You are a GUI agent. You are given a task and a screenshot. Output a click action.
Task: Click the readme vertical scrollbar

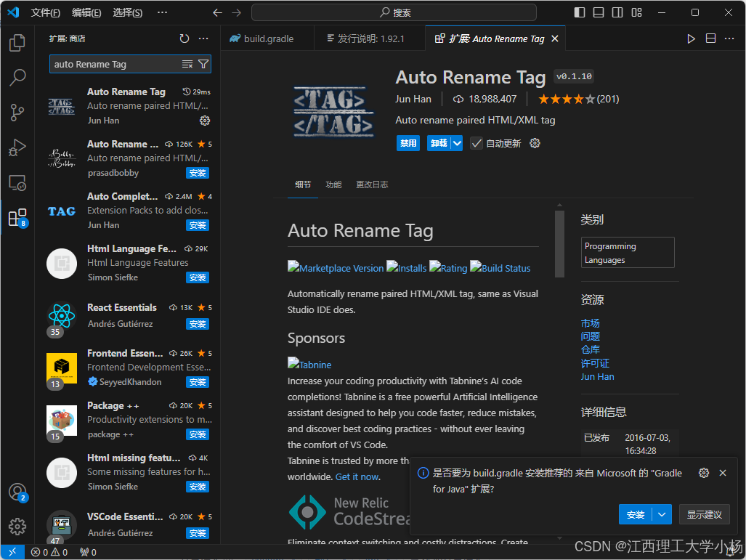pos(559,243)
